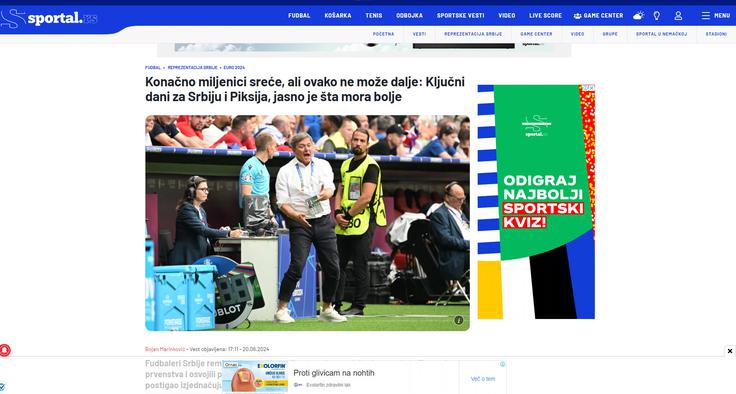Image resolution: width=736 pixels, height=394 pixels.
Task: Click author name Bojan Marinković
Action: pyautogui.click(x=165, y=349)
